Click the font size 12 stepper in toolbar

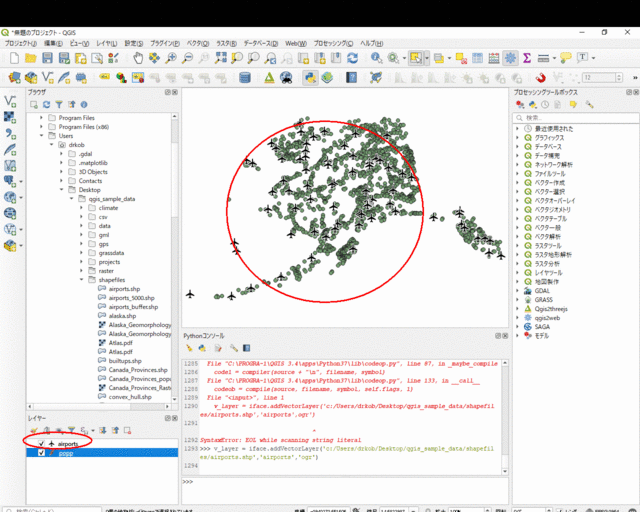pos(619,78)
